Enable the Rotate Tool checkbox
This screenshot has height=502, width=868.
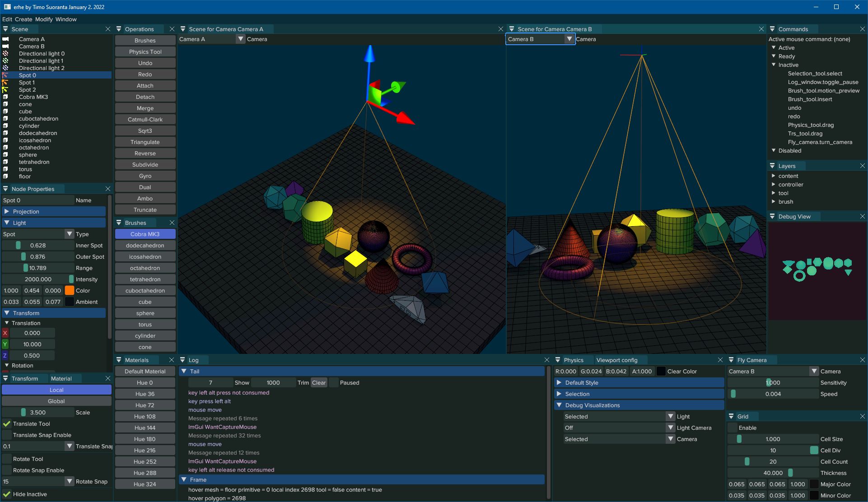point(7,459)
